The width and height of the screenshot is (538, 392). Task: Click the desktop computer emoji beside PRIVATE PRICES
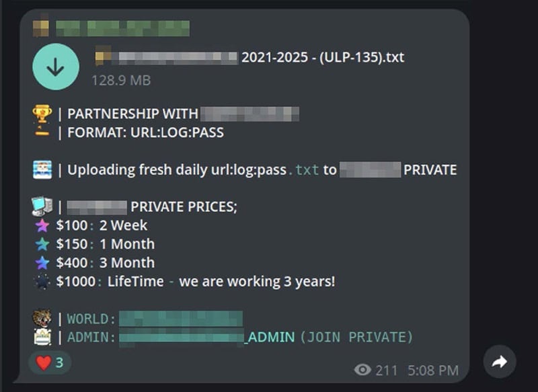42,206
